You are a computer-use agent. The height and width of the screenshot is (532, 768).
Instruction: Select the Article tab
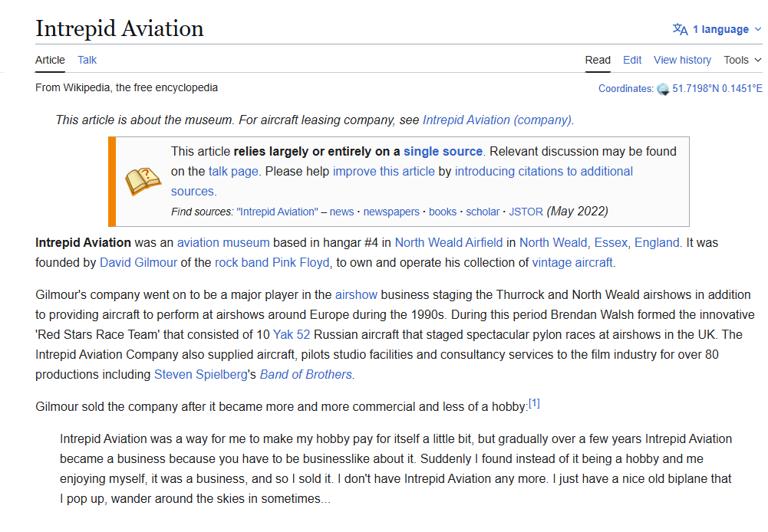click(50, 60)
